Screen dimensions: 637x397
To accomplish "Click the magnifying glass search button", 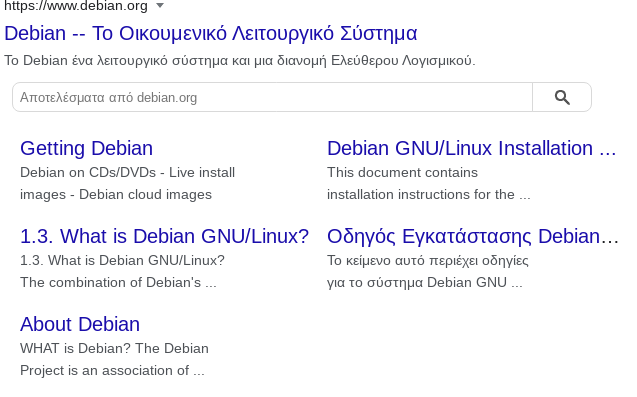I will click(x=562, y=97).
